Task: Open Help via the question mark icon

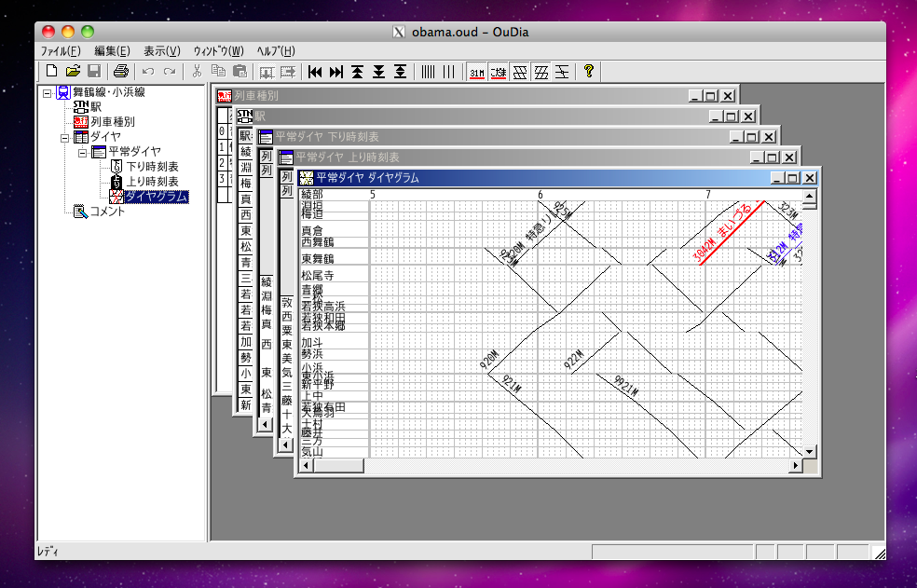Action: pyautogui.click(x=590, y=71)
